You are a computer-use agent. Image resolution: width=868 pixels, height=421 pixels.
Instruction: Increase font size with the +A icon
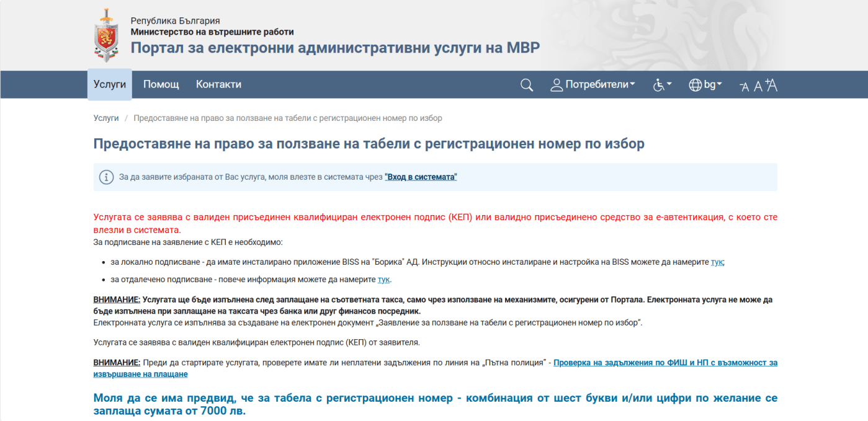(771, 85)
